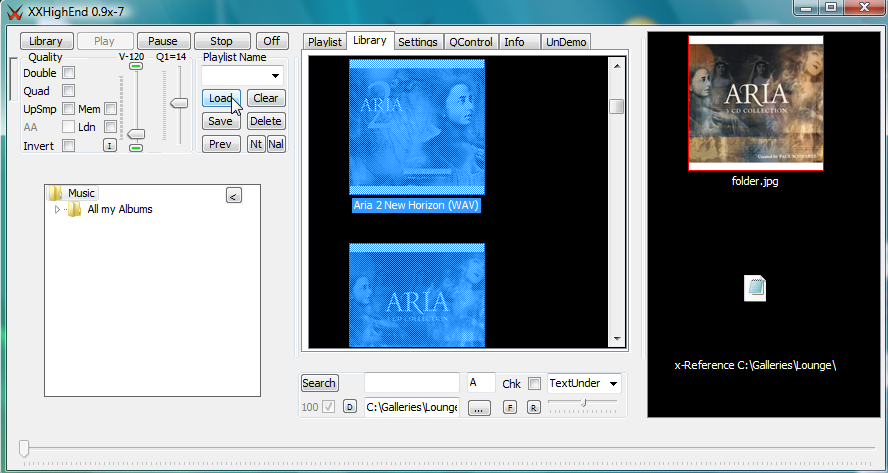Open the QControl tab

tap(471, 42)
